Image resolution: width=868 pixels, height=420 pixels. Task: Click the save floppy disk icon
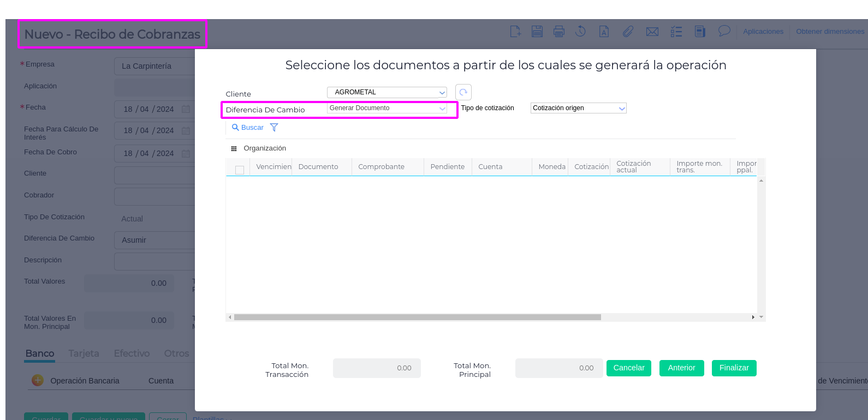tap(537, 32)
